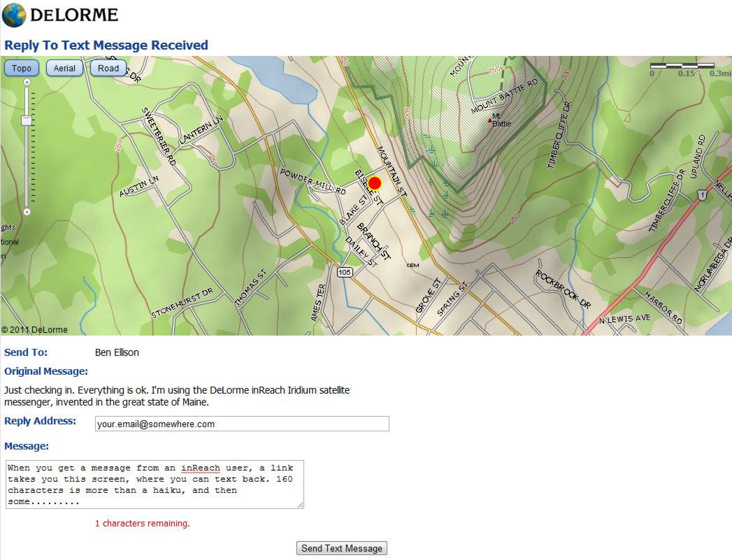Click the 'BLAKE ST' map label
732x560 pixels.
(x=354, y=210)
